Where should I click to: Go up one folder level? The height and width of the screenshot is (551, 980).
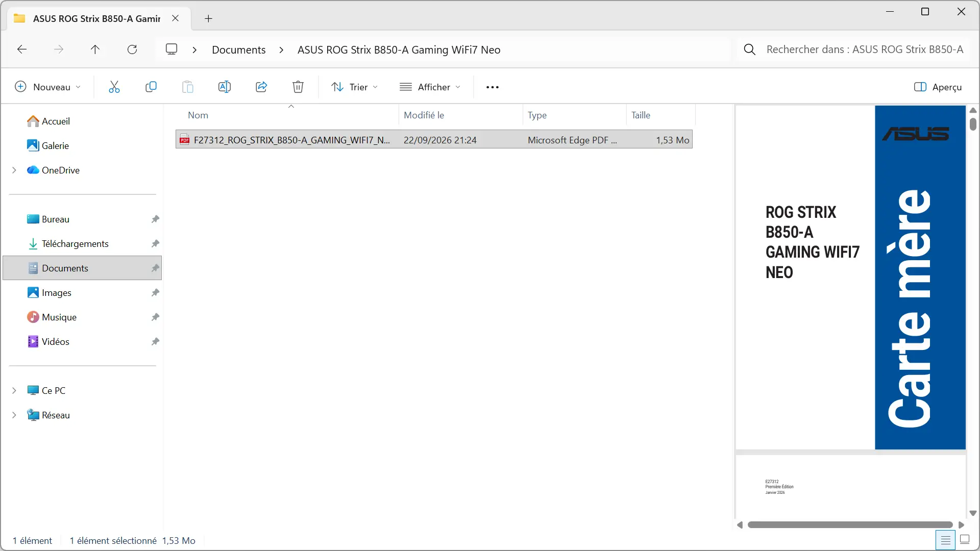(x=95, y=49)
